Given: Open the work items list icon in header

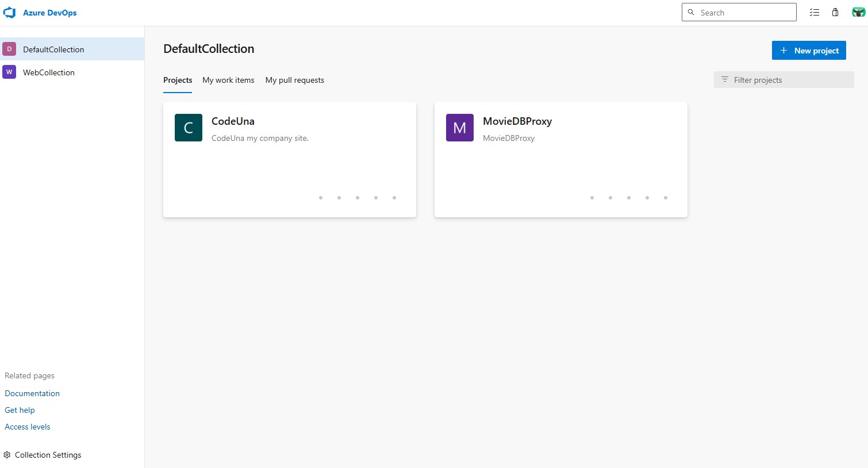Looking at the screenshot, I should pyautogui.click(x=815, y=12).
